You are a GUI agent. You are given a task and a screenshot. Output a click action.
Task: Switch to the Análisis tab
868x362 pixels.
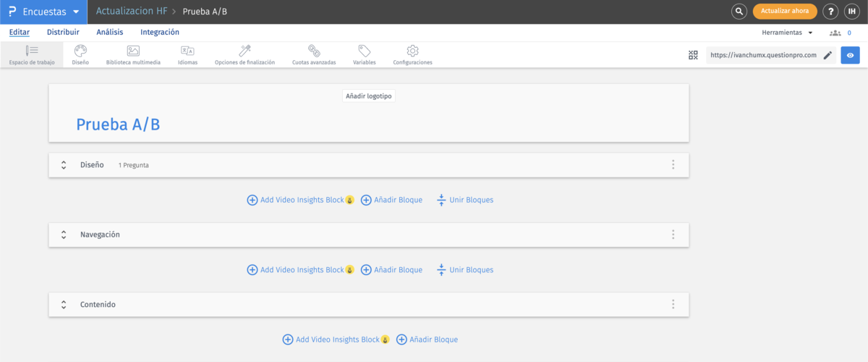pos(110,32)
